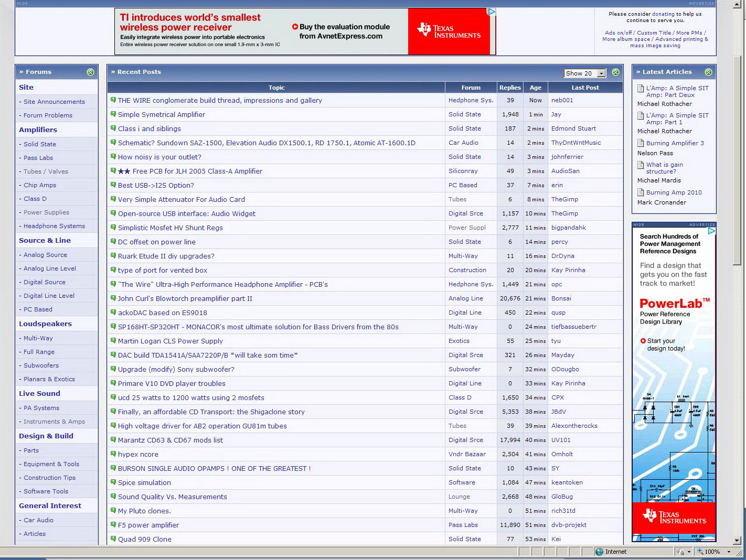Screen dimensions: 746x560
Task: Open the thread hypex ncore
Action: [138, 454]
